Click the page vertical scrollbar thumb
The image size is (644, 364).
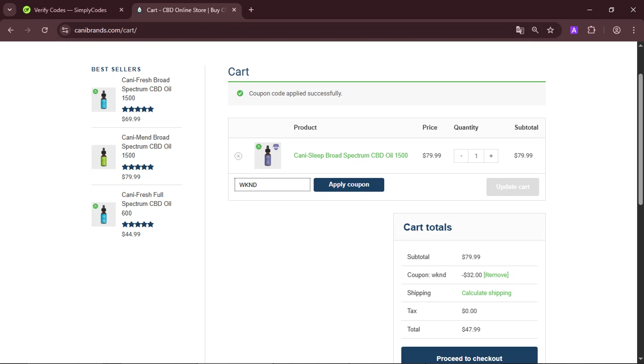click(641, 139)
